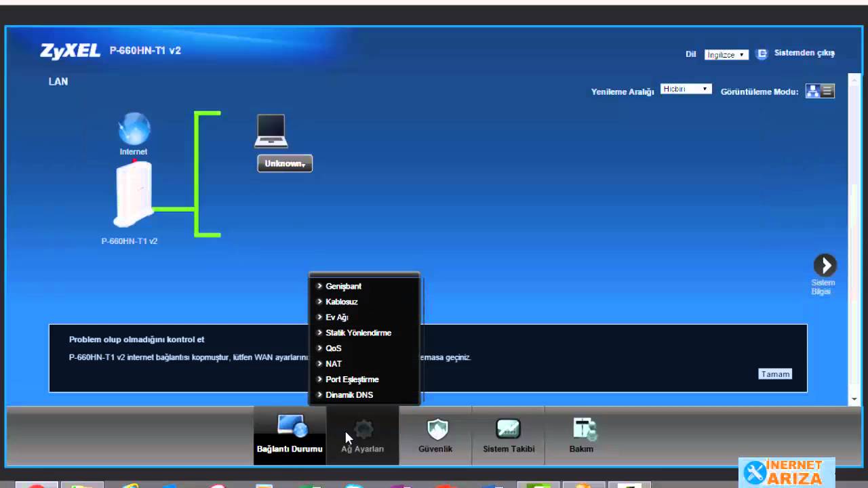Click the Sistemden çıkış link
868x488 pixels.
[x=804, y=53]
